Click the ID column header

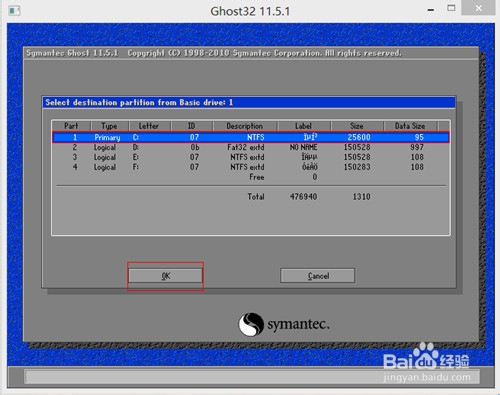pos(191,126)
